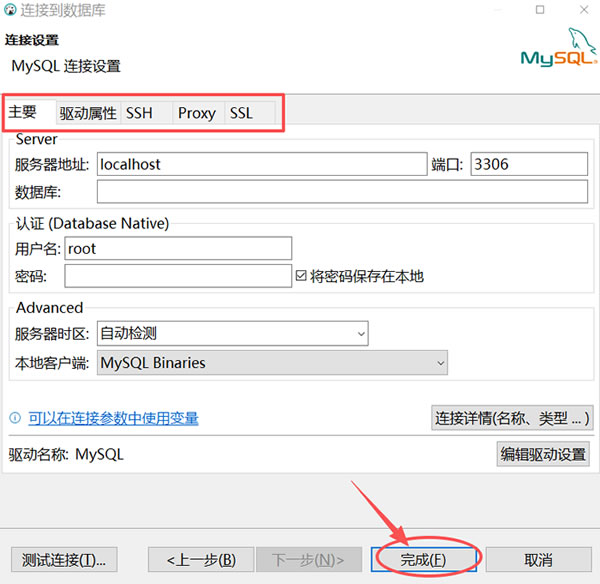
Task: Toggle 将密码保存在本地 checkbox
Action: click(301, 276)
